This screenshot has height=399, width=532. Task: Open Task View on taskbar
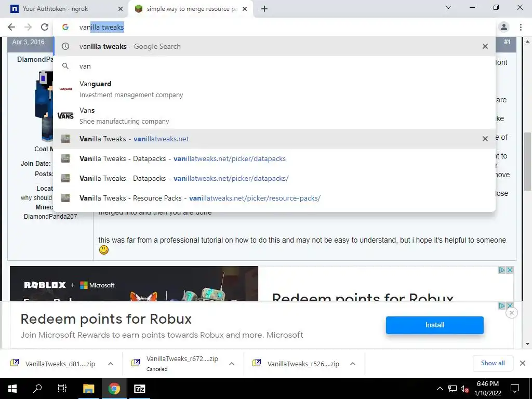click(62, 389)
